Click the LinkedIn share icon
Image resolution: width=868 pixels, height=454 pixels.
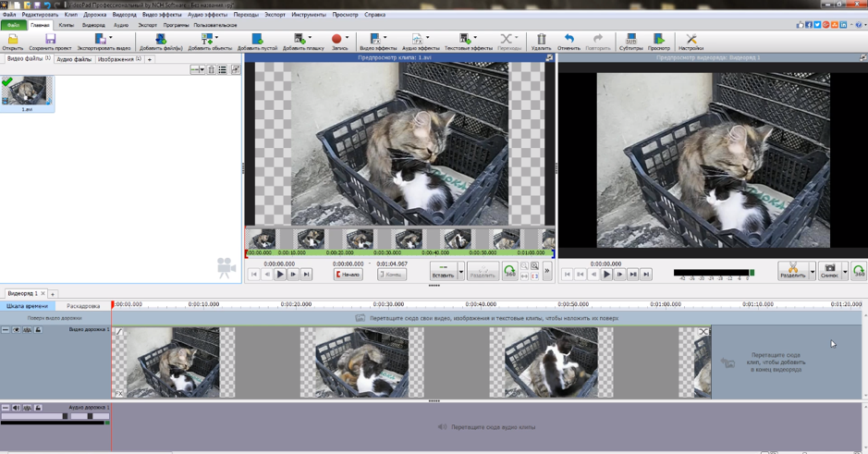pos(843,25)
